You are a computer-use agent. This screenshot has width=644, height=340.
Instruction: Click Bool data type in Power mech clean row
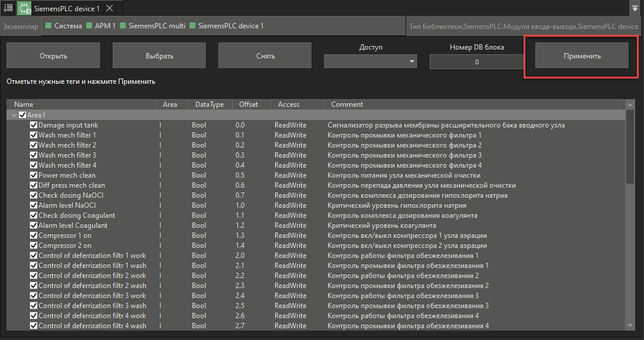pos(199,175)
